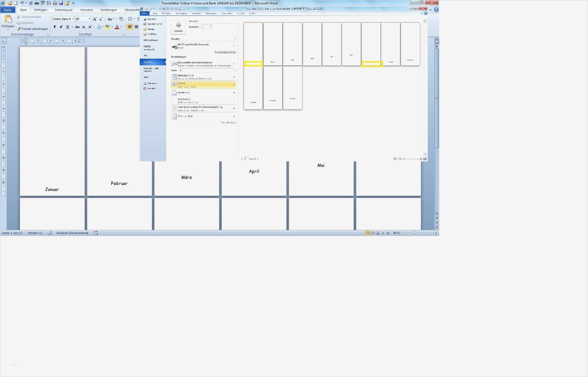Viewport: 588px width, 377px height.
Task: Click the quick print printer icon
Action: click(55, 3)
